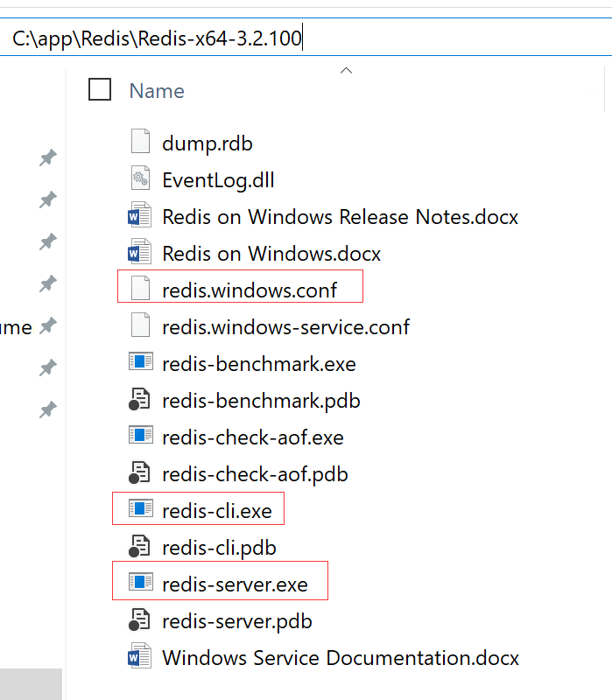
Task: Select redis-server.exe file name
Action: (x=235, y=584)
